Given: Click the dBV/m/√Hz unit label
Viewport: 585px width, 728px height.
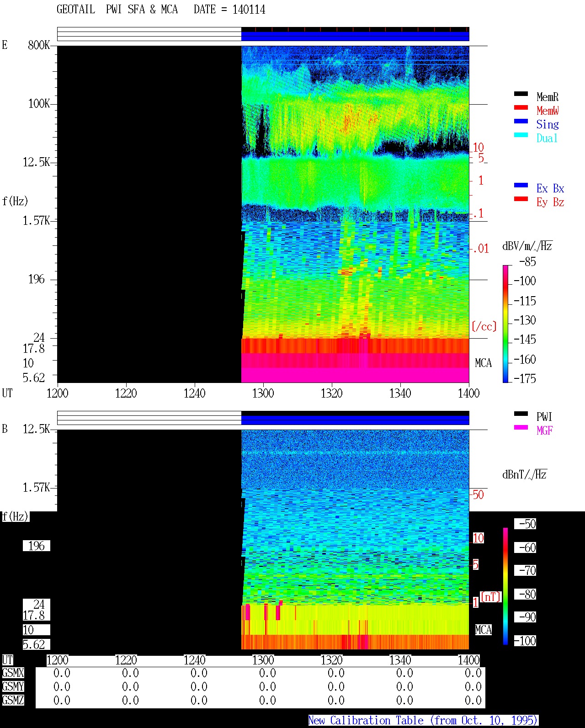Looking at the screenshot, I should (527, 246).
